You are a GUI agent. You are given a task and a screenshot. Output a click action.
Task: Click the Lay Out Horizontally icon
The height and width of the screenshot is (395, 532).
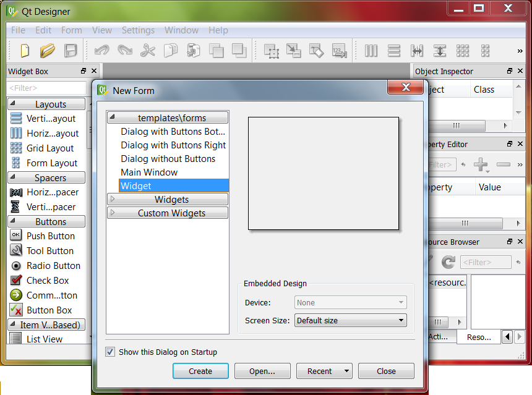(x=371, y=51)
